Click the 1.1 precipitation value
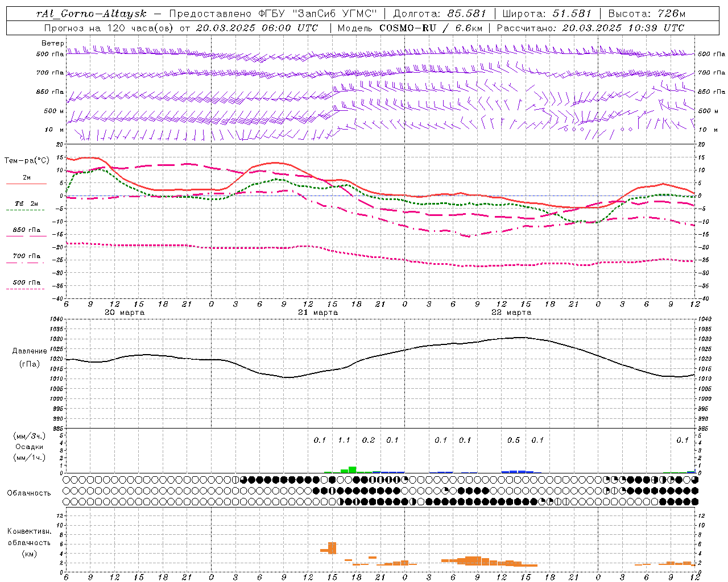 (x=344, y=440)
